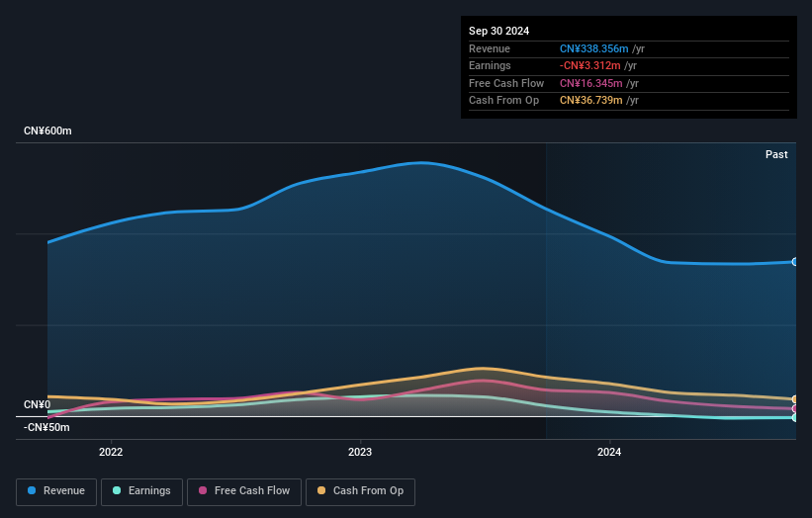This screenshot has height=518, width=812.
Task: Click the 2024 x-axis label
Action: (x=609, y=452)
